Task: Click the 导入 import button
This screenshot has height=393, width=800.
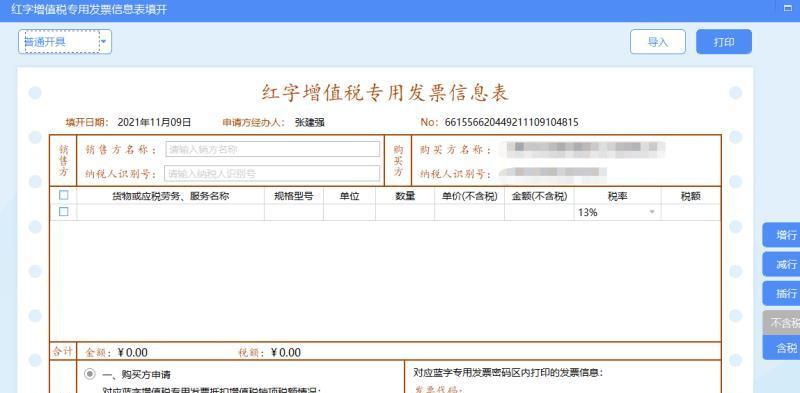Action: (658, 42)
